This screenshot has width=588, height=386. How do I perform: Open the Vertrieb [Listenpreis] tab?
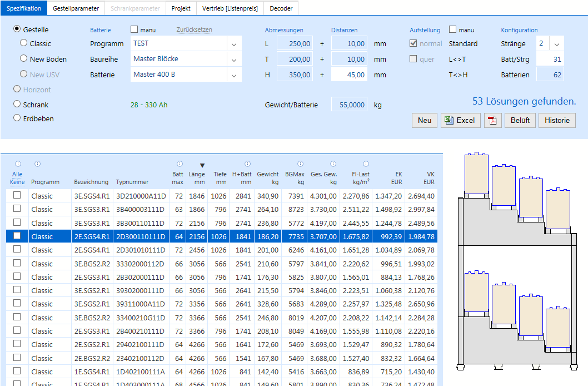[230, 8]
